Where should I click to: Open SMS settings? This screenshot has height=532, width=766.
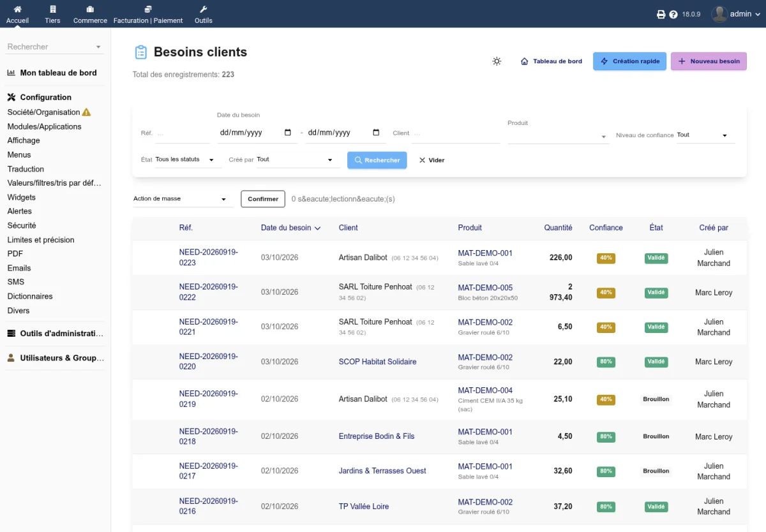[15, 282]
